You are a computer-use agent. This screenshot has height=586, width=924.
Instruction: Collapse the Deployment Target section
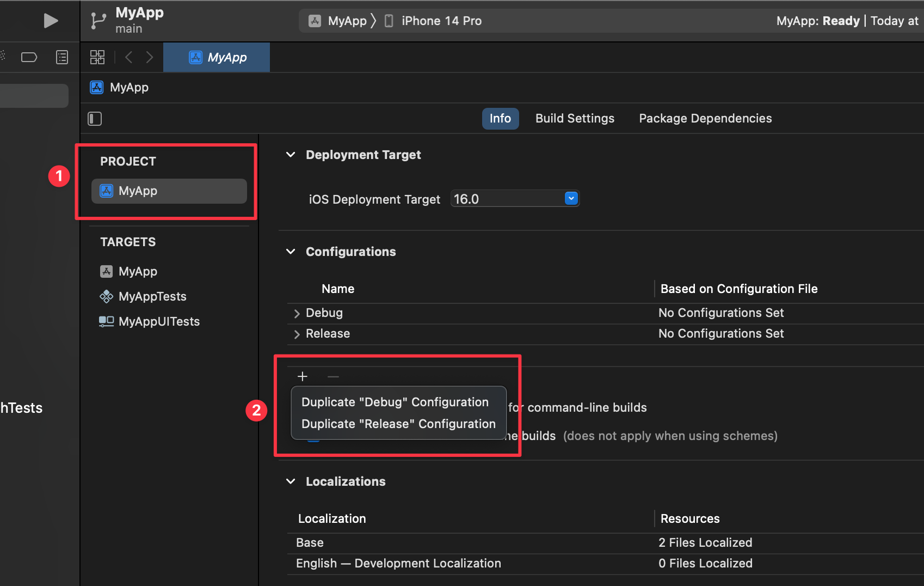291,155
